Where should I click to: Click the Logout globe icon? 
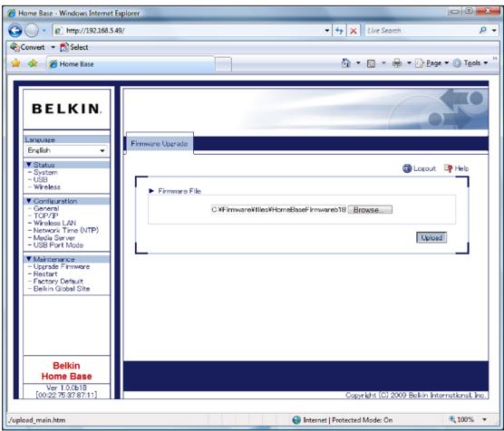pos(407,168)
